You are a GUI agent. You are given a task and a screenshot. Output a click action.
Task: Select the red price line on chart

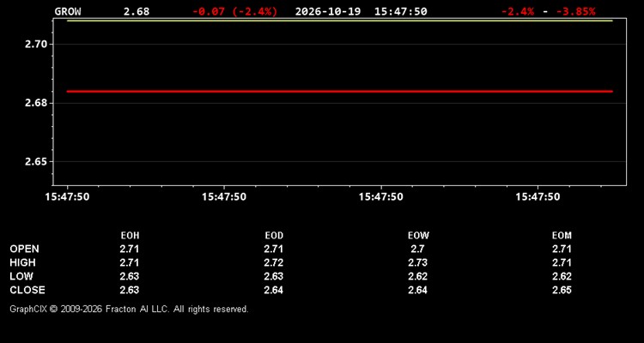pyautogui.click(x=340, y=92)
